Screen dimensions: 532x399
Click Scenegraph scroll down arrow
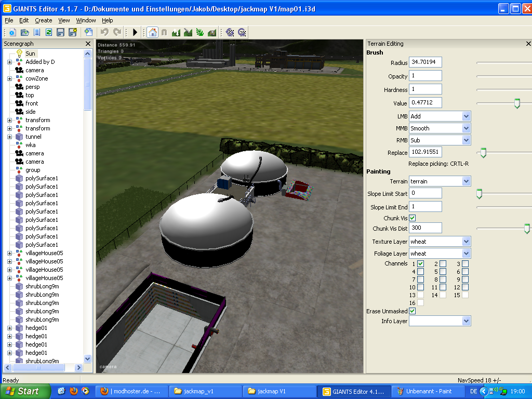point(87,358)
